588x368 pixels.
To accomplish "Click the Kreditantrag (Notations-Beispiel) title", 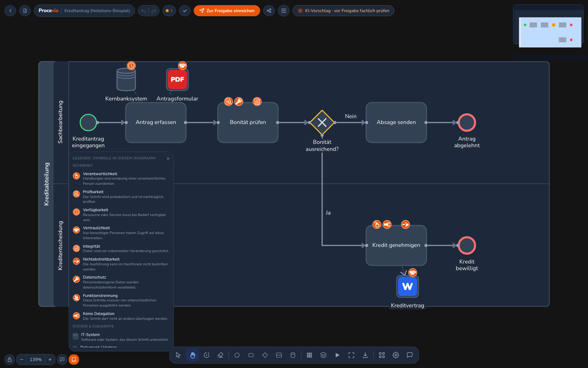I will click(x=97, y=11).
